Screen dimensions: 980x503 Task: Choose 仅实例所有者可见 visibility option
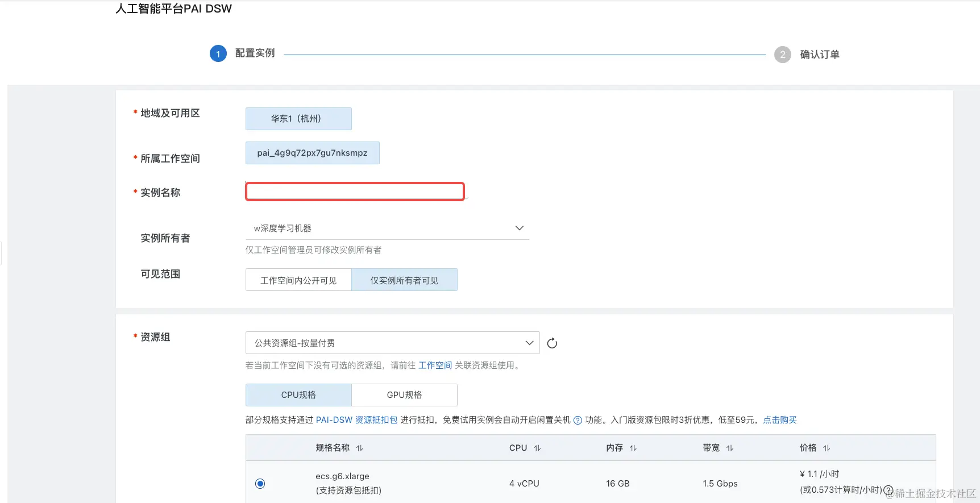point(404,280)
